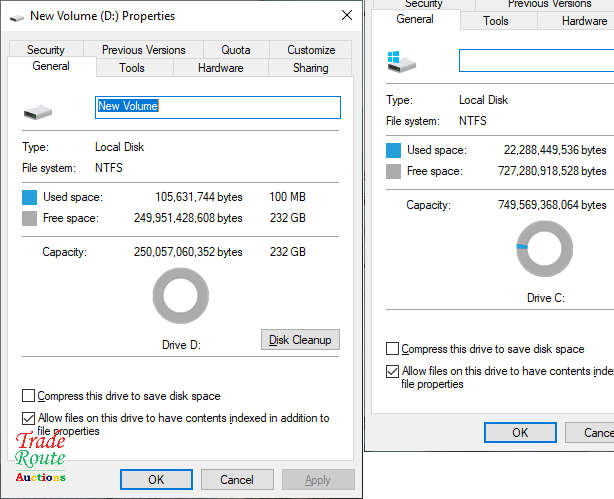Uncheck allow indexing on drive D

[29, 418]
